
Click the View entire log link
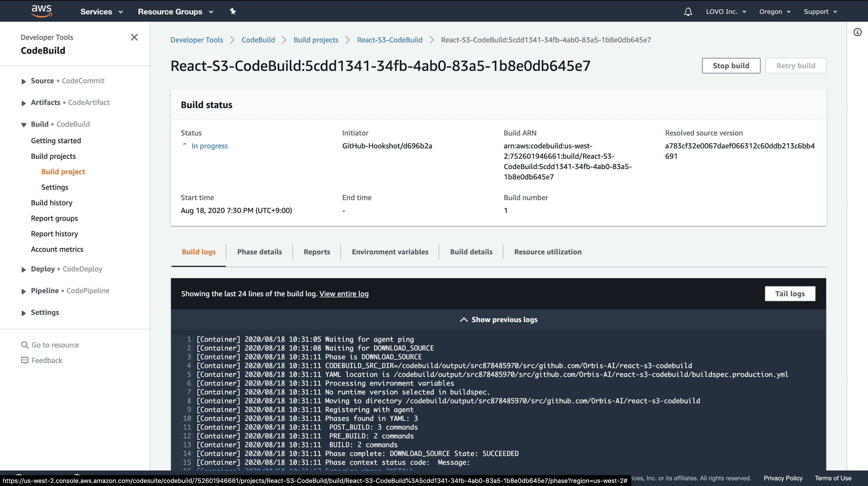(344, 294)
